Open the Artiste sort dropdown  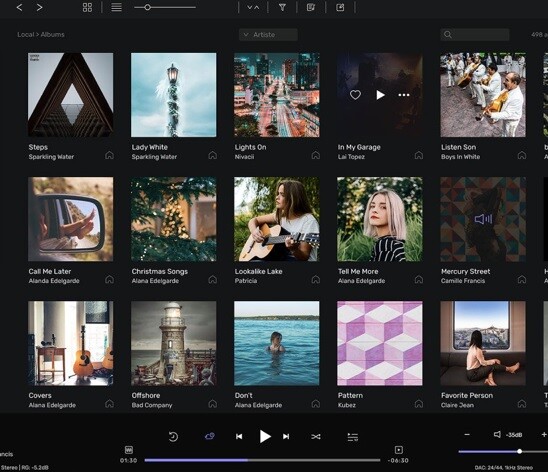(268, 35)
